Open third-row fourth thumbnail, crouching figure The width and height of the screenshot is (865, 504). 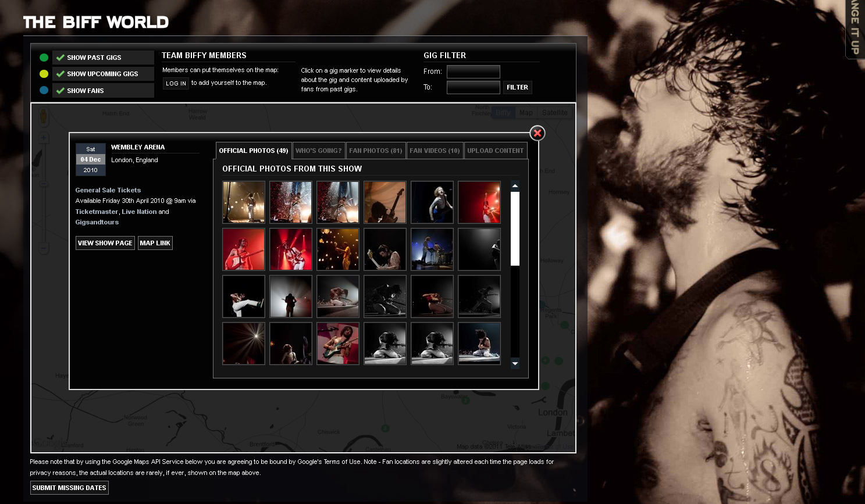[385, 296]
